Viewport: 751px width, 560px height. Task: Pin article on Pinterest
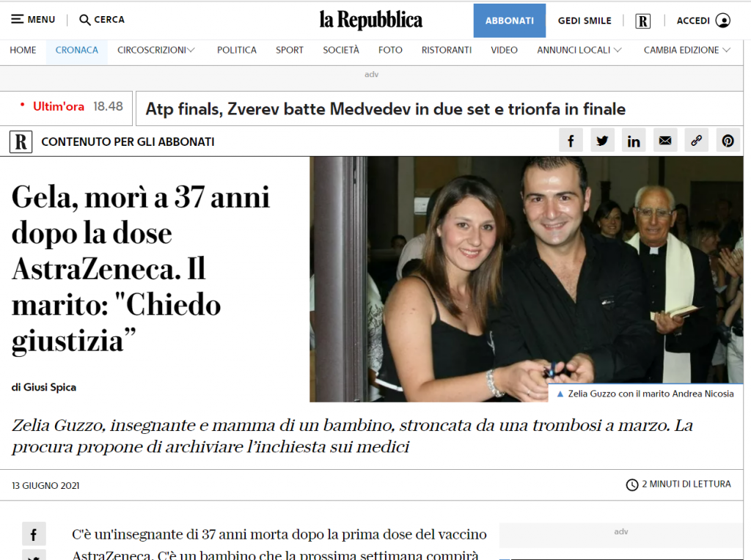tap(728, 140)
